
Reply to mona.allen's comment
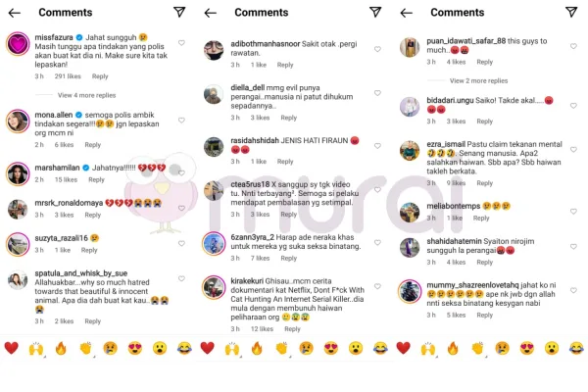click(x=93, y=145)
